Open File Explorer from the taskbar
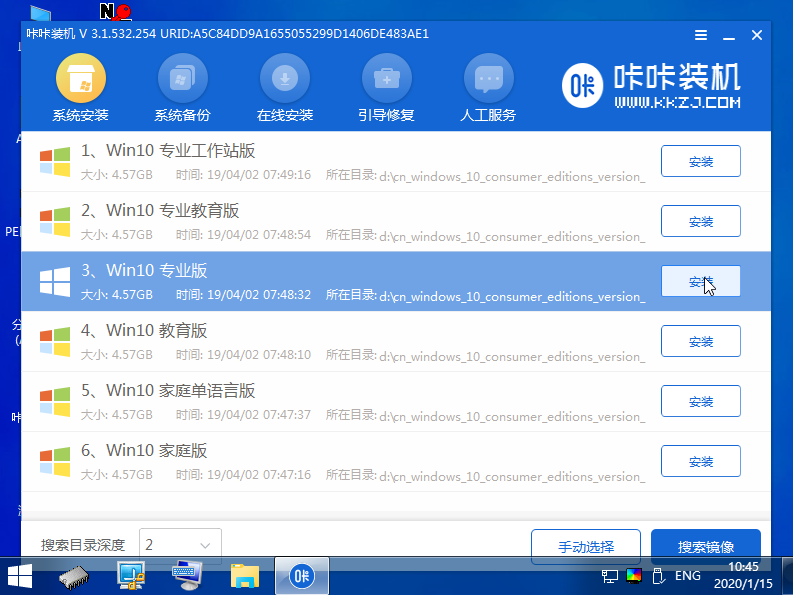This screenshot has height=596, width=793. pyautogui.click(x=245, y=576)
